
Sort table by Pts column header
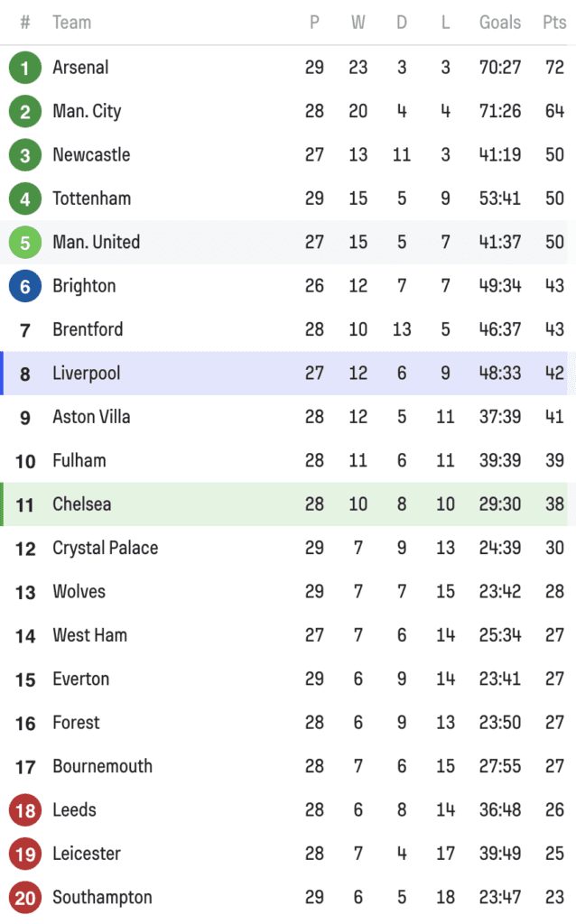point(554,23)
